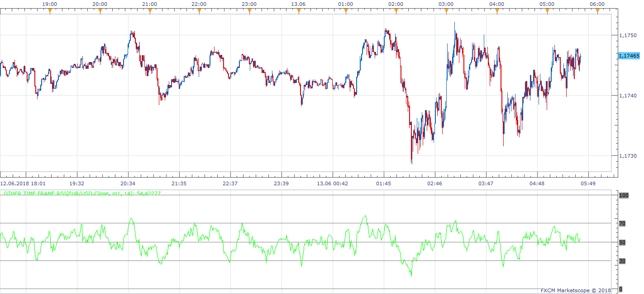Select the current price tag 1,17465
The width and height of the screenshot is (644, 294).
629,56
